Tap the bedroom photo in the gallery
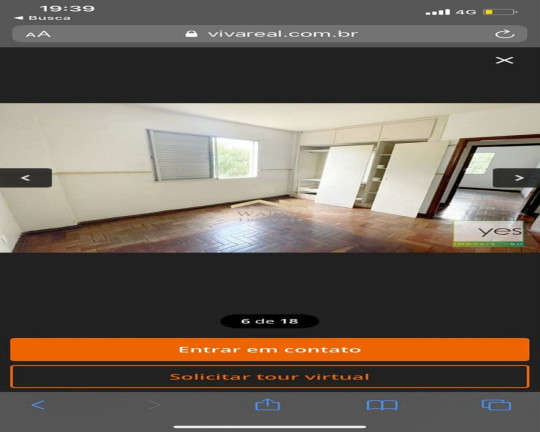Screen dimensions: 540x432 270,178
